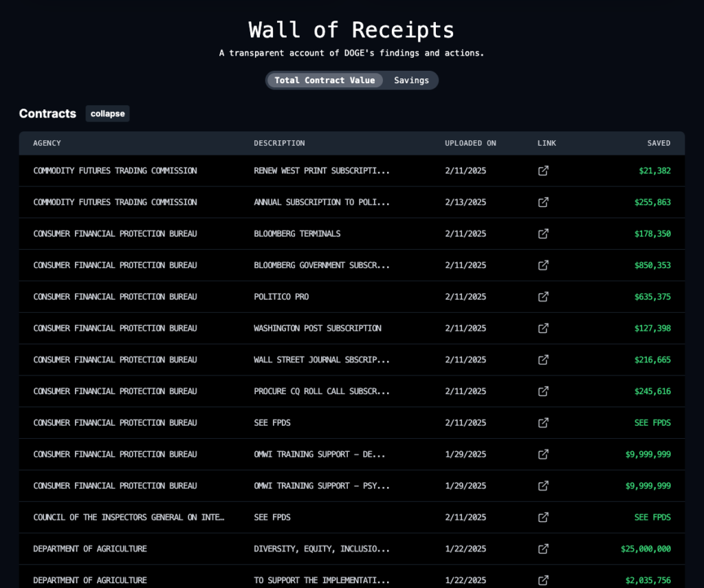Select the $25,000,000 saved amount

(646, 549)
